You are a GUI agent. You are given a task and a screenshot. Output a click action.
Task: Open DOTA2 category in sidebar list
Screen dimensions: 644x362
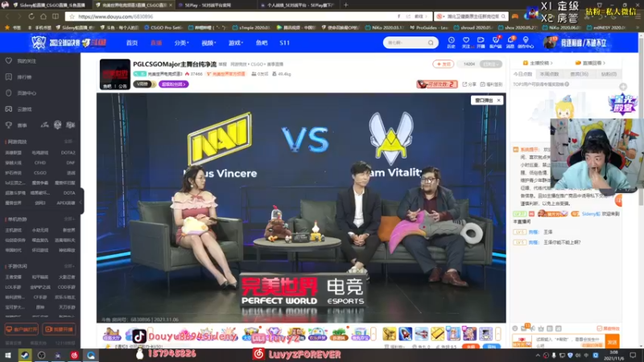pos(68,153)
